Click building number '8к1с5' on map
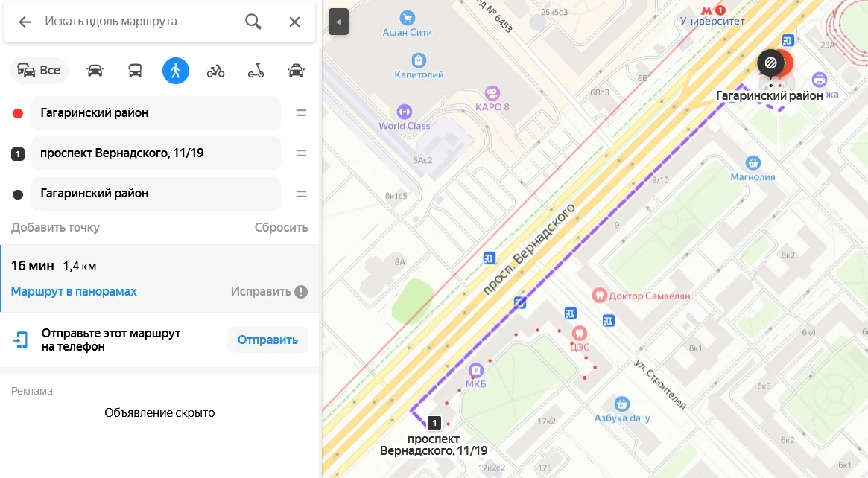This screenshot has width=868, height=478. [x=396, y=196]
